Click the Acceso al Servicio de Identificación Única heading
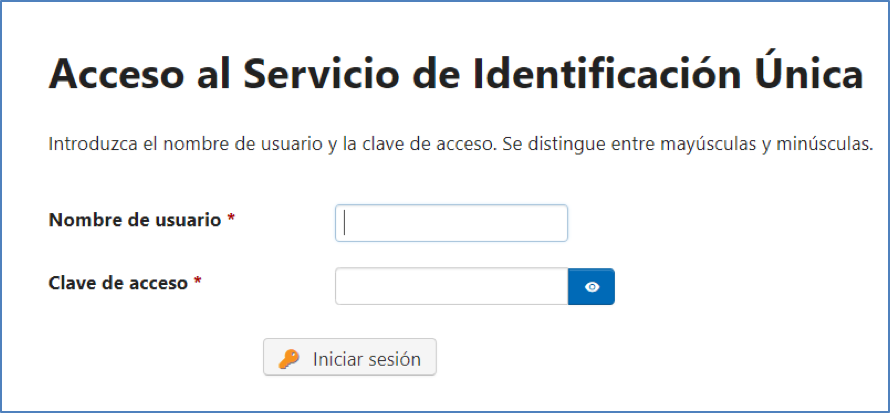The width and height of the screenshot is (890, 413). [x=456, y=74]
